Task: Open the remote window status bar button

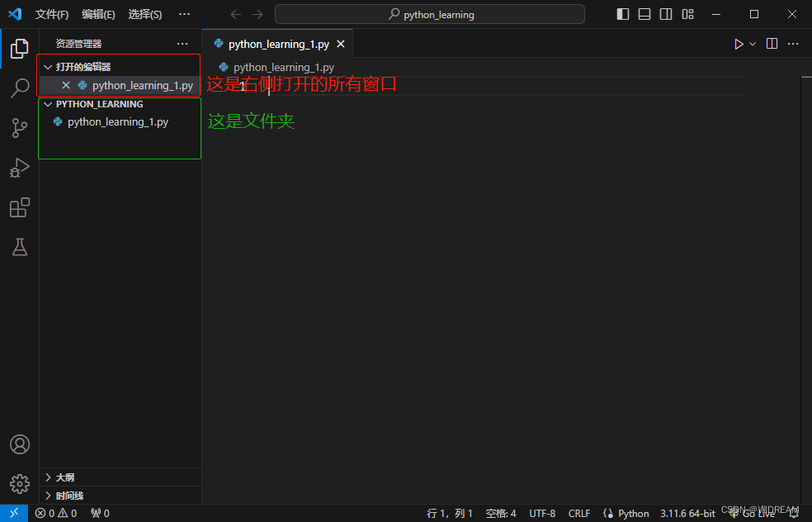Action: pyautogui.click(x=14, y=513)
